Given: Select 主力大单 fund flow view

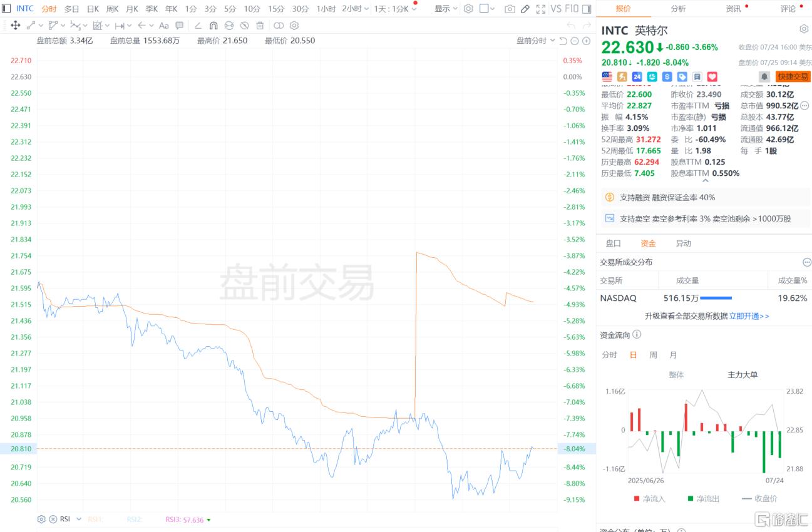Looking at the screenshot, I should point(743,375).
